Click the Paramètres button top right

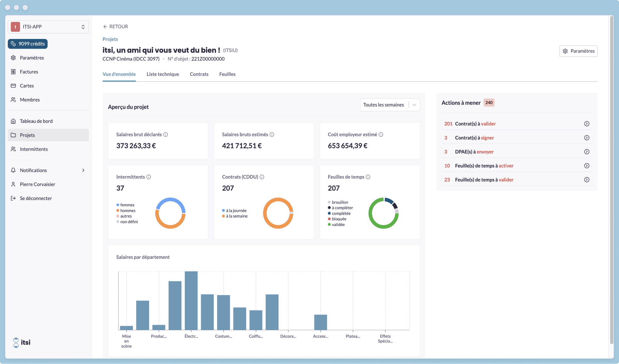point(578,51)
